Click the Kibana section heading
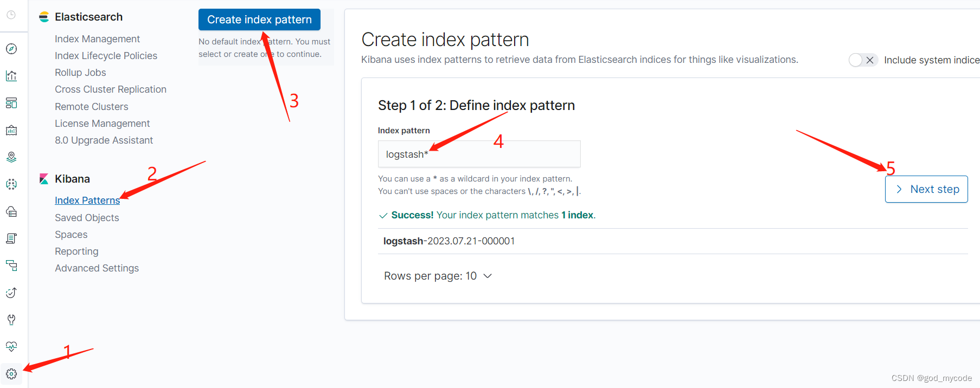This screenshot has height=388, width=980. point(72,179)
